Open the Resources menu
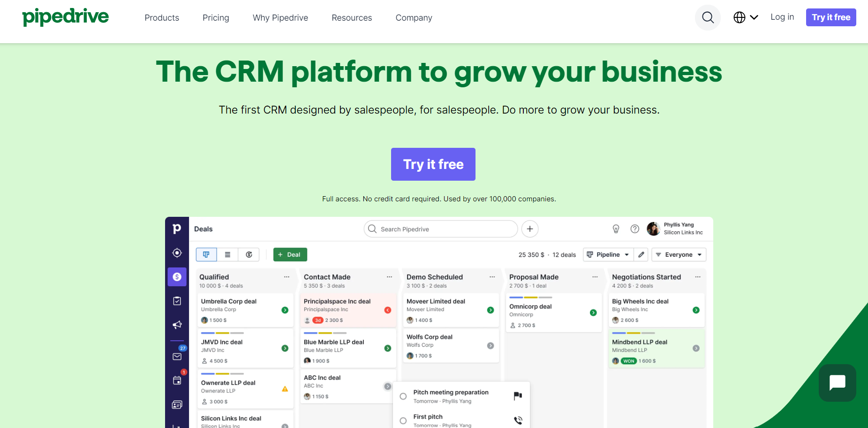Screen dimensions: 868x428 tap(352, 18)
